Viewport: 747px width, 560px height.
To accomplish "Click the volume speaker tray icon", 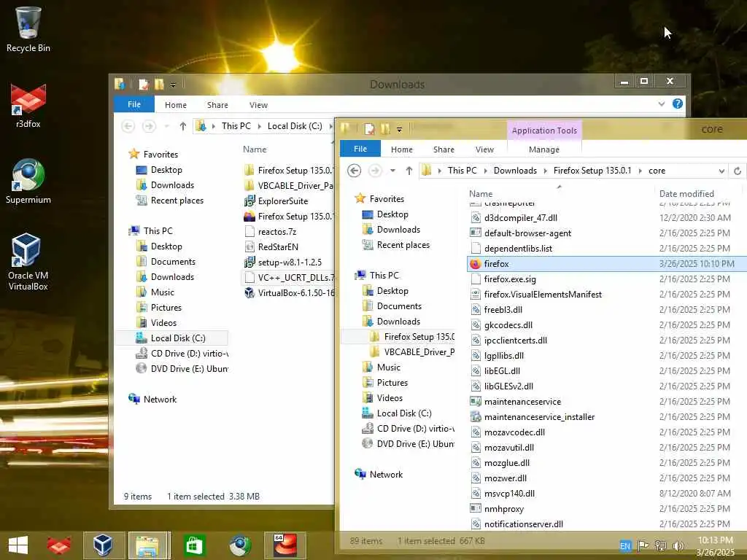I will pyautogui.click(x=678, y=545).
